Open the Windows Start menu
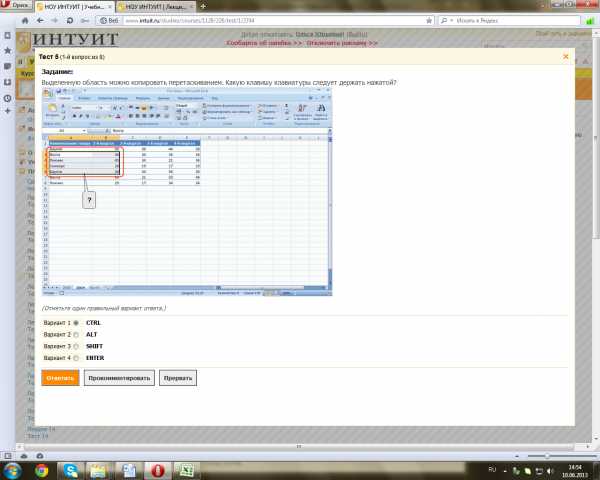This screenshot has height=480, width=600. [x=12, y=471]
